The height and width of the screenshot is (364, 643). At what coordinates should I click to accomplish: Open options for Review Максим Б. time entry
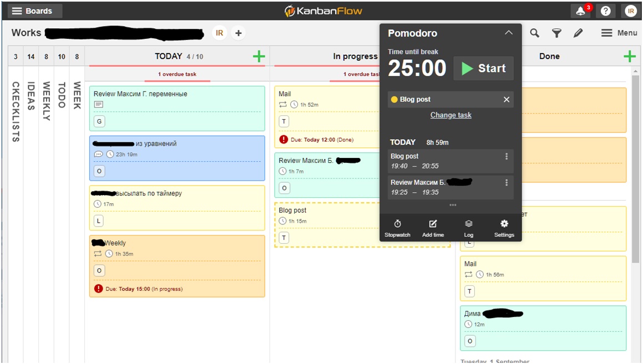[x=507, y=183]
